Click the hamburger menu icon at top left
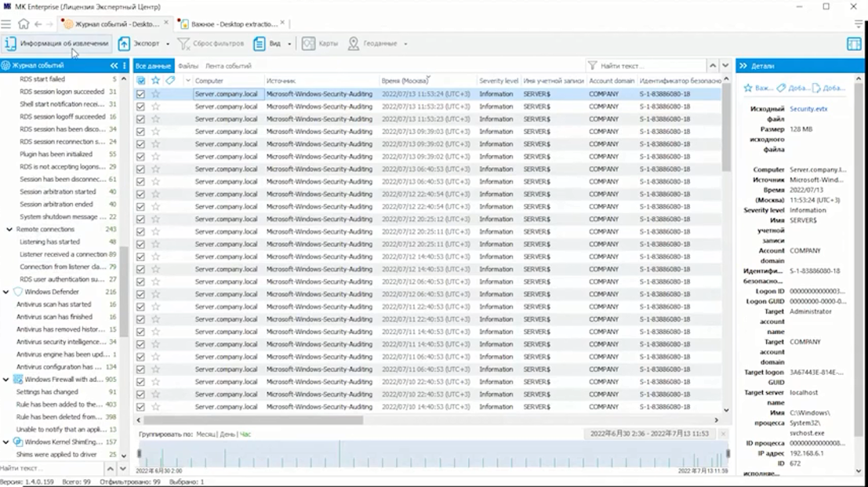 [x=6, y=24]
